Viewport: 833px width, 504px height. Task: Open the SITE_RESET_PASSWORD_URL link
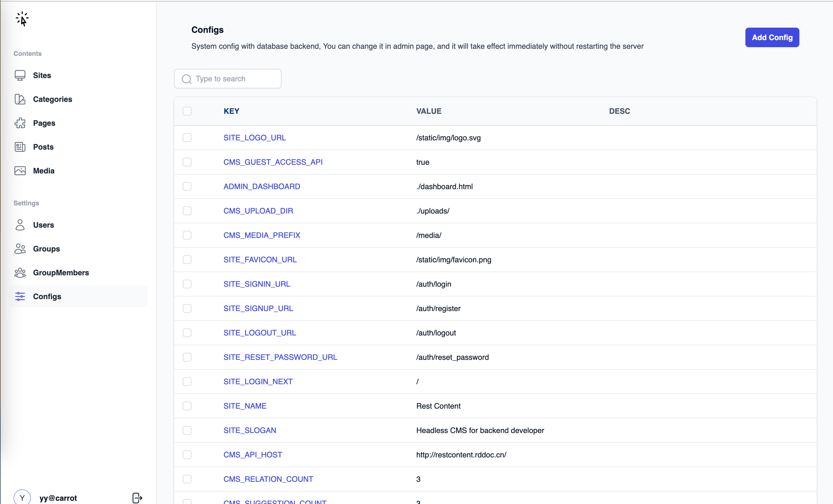point(280,357)
